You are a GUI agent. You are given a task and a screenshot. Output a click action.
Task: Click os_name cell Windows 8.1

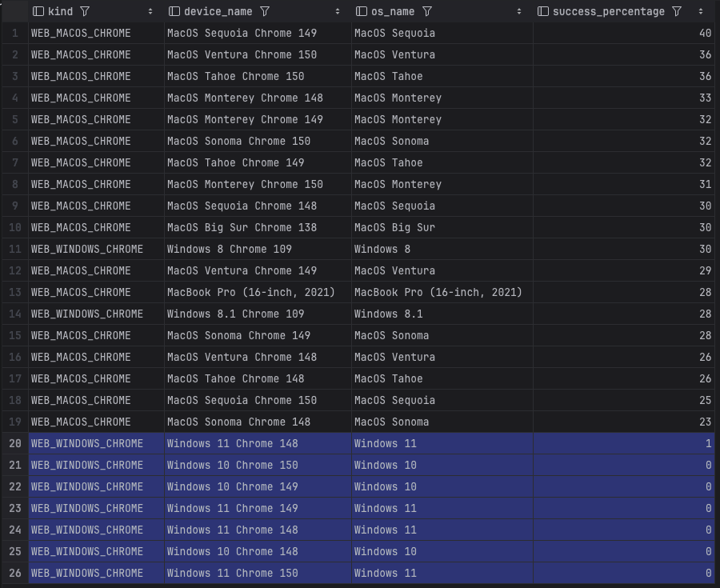tap(442, 314)
